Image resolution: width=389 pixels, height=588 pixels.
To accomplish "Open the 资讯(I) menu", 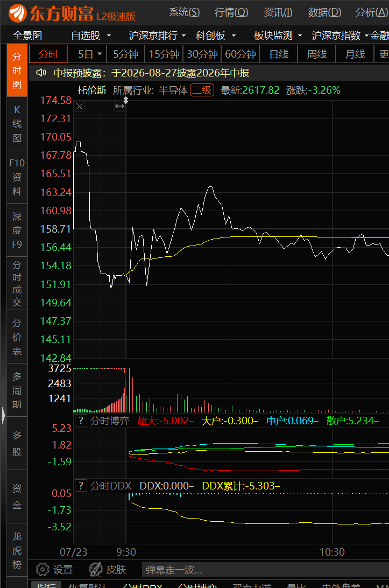I will pyautogui.click(x=278, y=12).
